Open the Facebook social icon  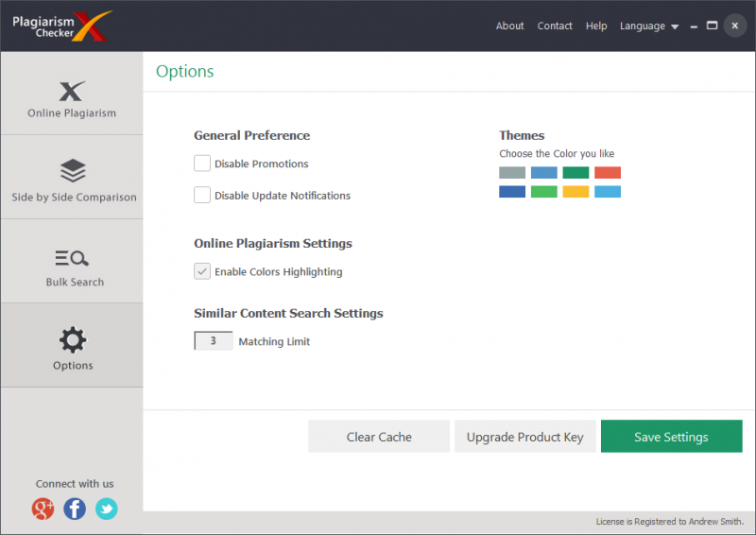pyautogui.click(x=75, y=509)
